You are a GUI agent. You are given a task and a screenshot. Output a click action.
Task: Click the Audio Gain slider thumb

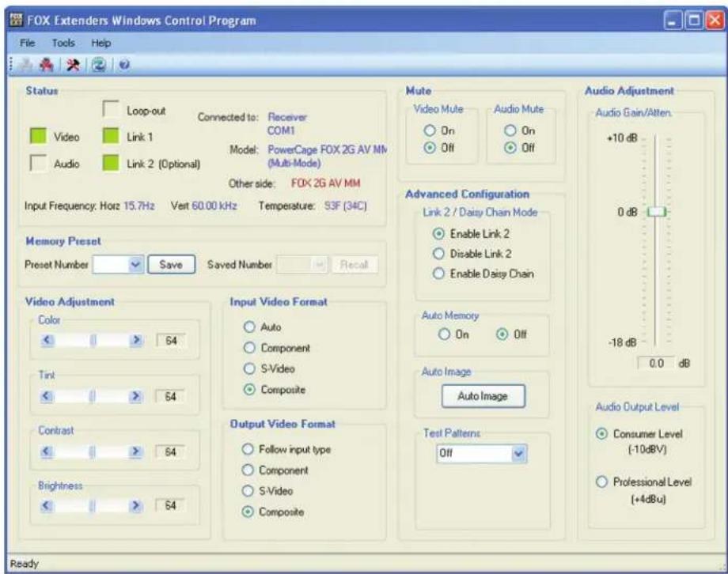click(x=657, y=212)
